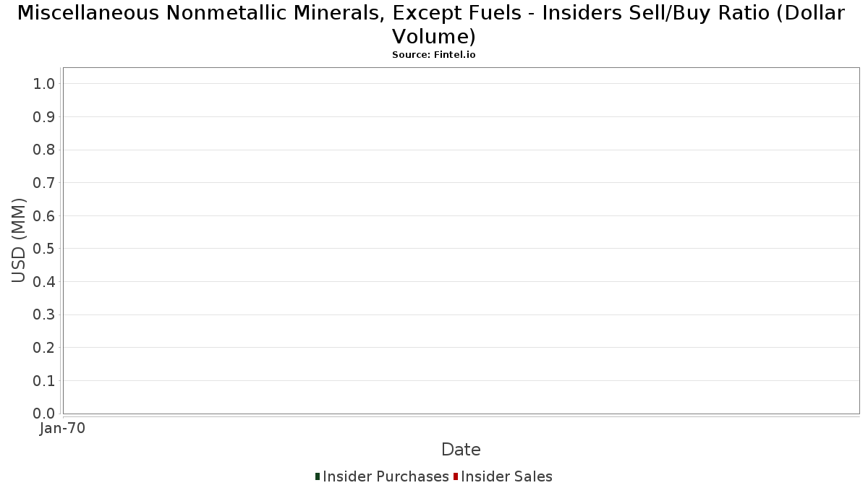Click the 0.0 y-axis tick label
Screen dimensions: 868x488
click(44, 414)
